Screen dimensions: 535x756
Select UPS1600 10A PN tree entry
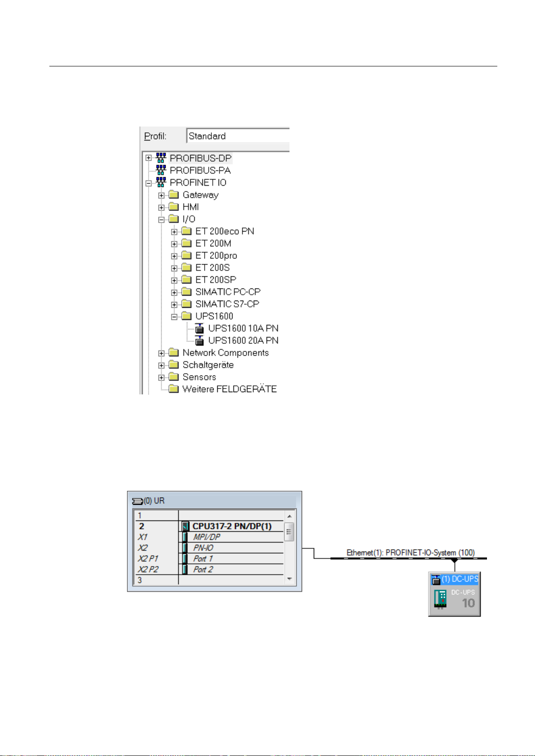pyautogui.click(x=243, y=328)
